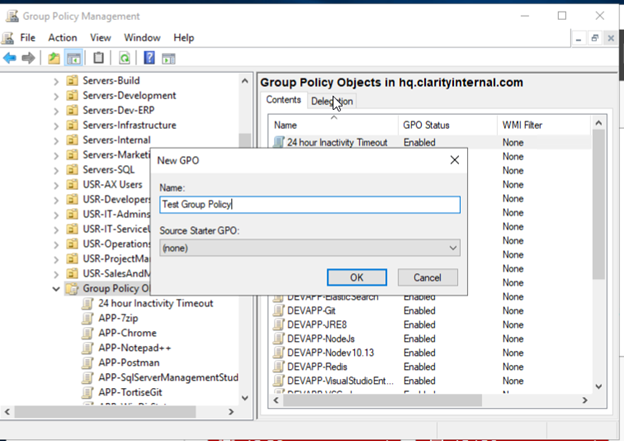Open the File menu
The height and width of the screenshot is (441, 624).
[x=27, y=38]
